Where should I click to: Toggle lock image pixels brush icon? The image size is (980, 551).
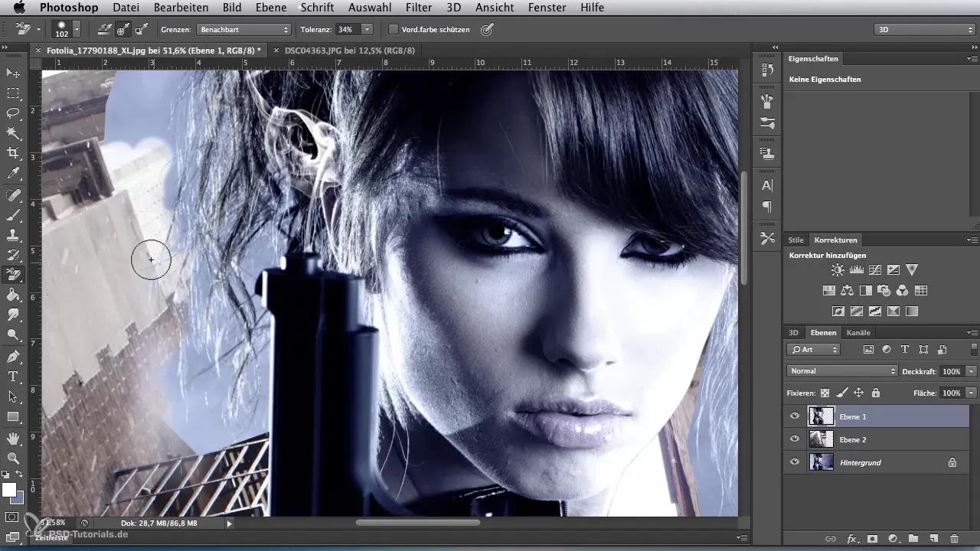click(842, 393)
